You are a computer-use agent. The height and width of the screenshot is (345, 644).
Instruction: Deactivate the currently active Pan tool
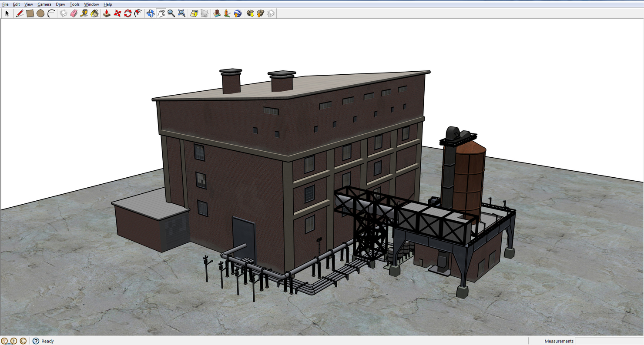(x=161, y=13)
